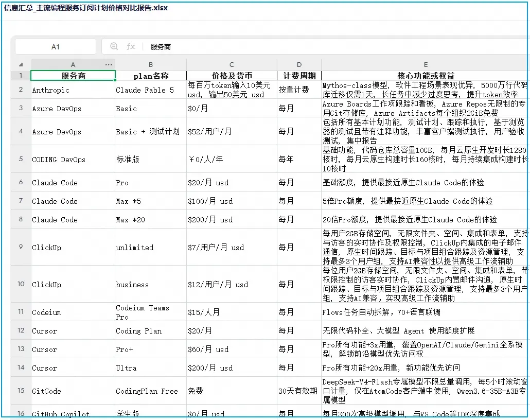Click the 免费 price cell
Image resolution: width=530 pixels, height=420 pixels.
(x=232, y=391)
